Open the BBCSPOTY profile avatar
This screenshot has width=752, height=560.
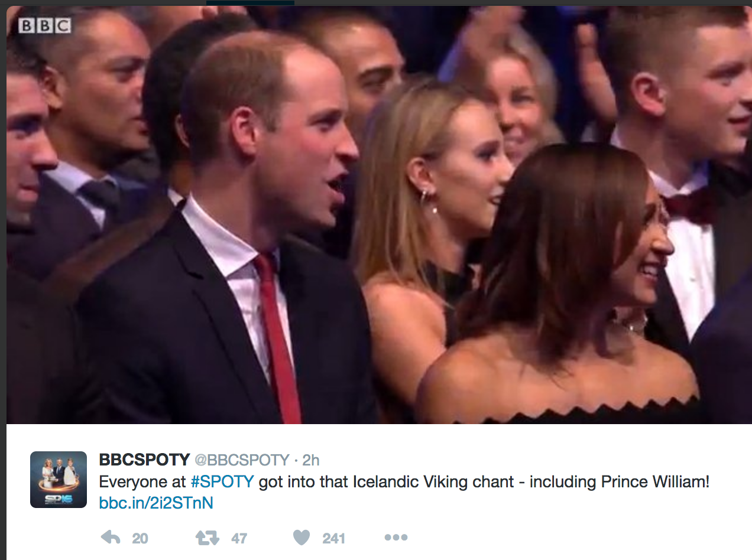(59, 480)
